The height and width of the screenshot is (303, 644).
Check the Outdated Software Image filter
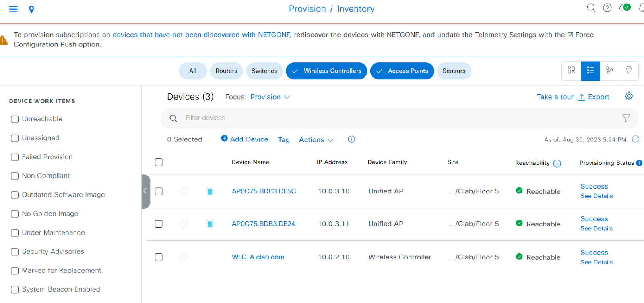coord(15,195)
